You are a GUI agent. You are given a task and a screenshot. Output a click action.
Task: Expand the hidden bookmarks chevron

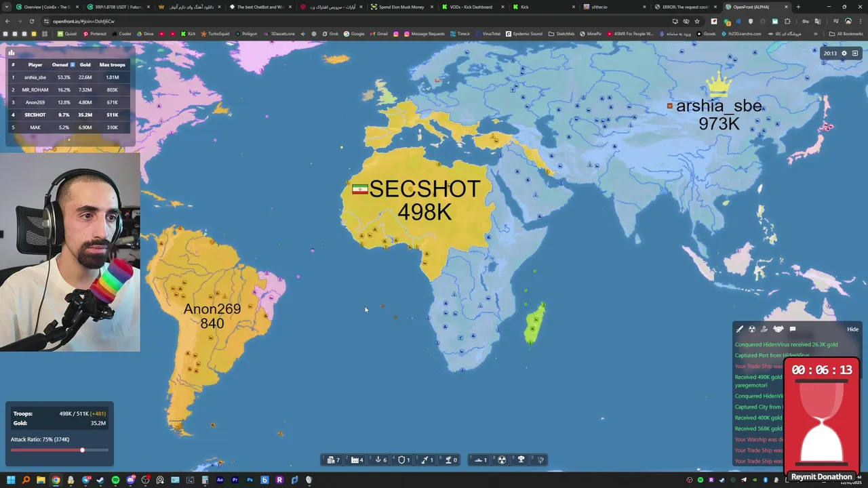pyautogui.click(x=815, y=34)
